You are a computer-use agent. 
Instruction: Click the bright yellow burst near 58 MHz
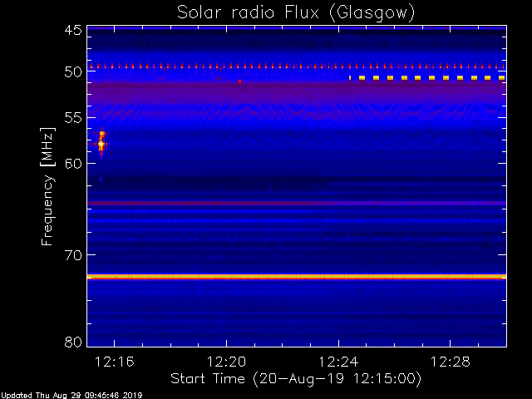101,144
